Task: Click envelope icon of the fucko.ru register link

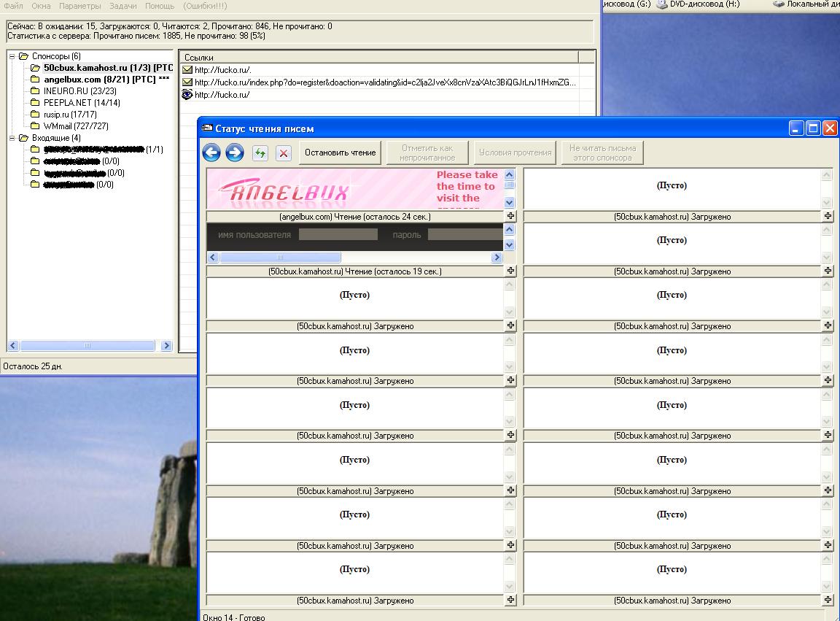Action: pyautogui.click(x=187, y=82)
